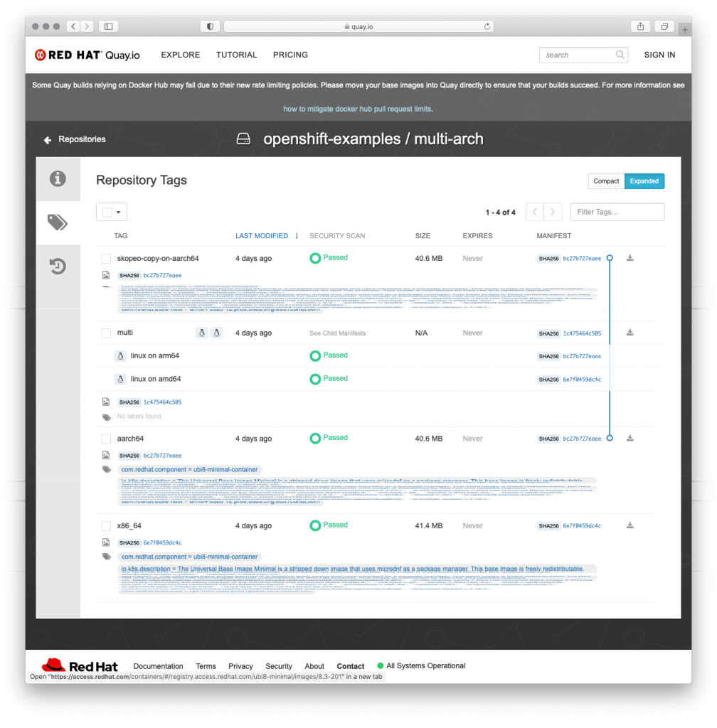Click com.redhat.component label under x86_64

pos(189,557)
